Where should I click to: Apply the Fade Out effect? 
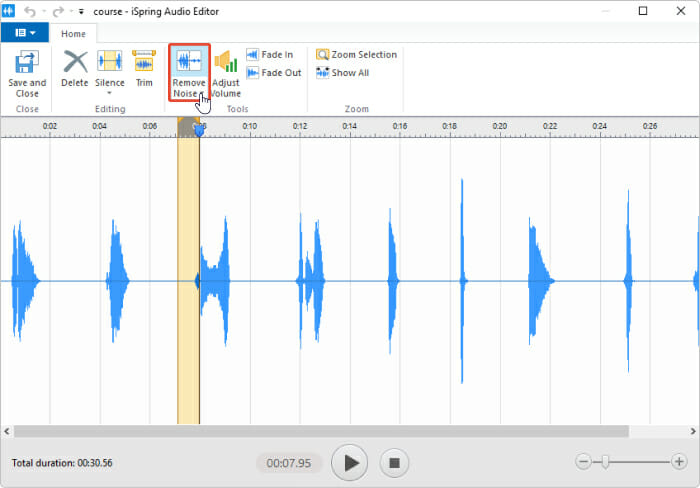coord(274,72)
